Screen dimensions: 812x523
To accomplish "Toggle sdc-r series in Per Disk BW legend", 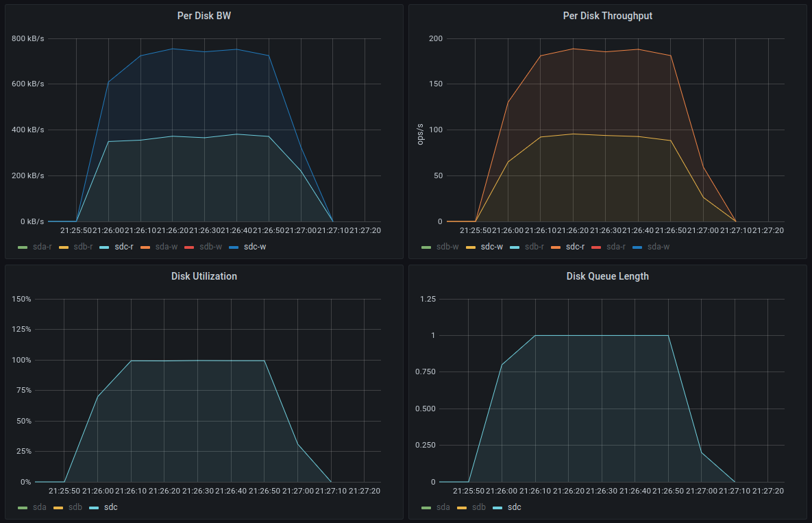I will pos(123,247).
